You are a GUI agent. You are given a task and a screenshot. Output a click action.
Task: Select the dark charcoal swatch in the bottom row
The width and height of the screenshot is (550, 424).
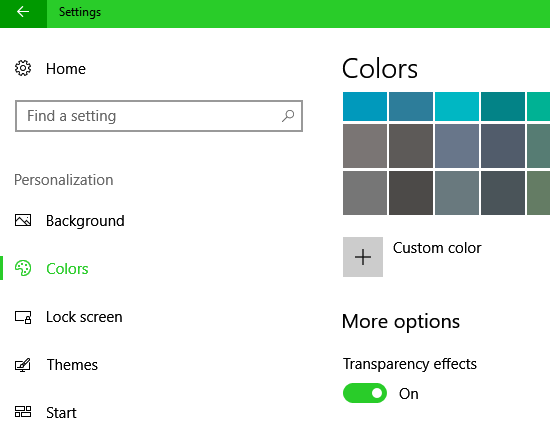411,193
